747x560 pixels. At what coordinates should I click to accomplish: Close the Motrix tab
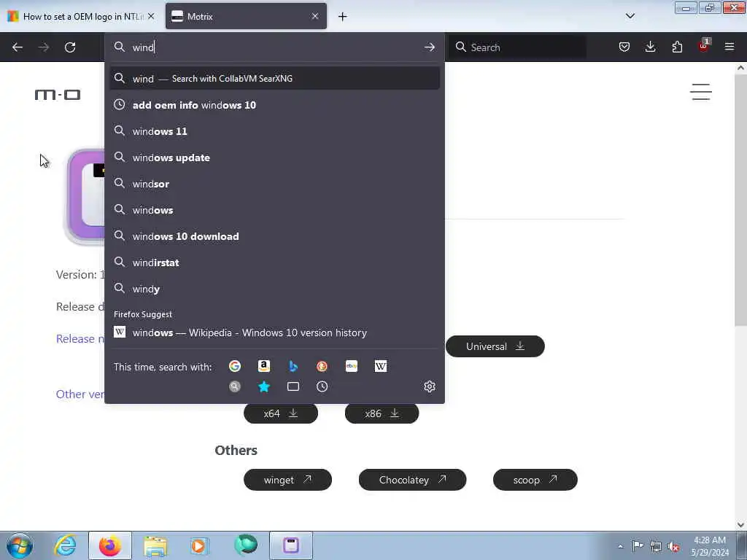[x=315, y=16]
